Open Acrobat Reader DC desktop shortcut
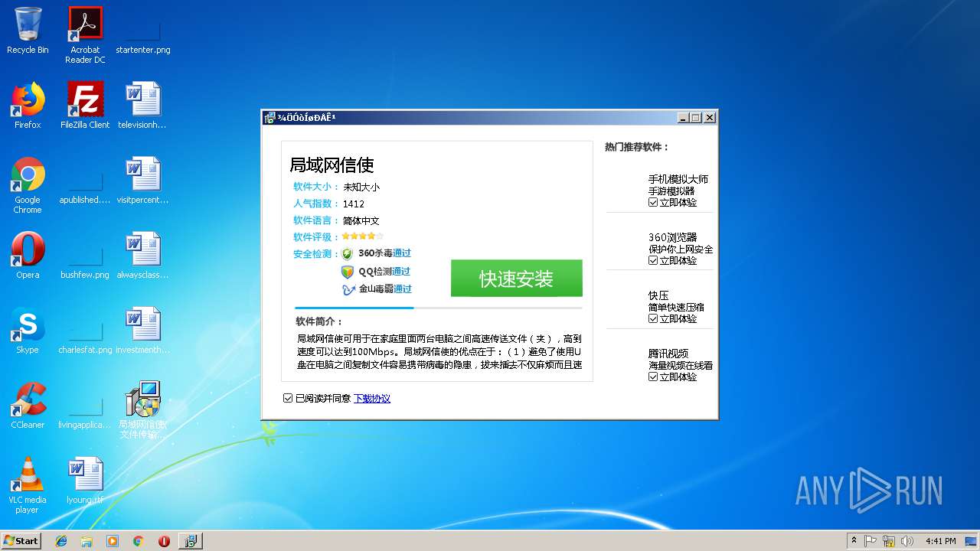This screenshot has width=980, height=551. point(85,35)
